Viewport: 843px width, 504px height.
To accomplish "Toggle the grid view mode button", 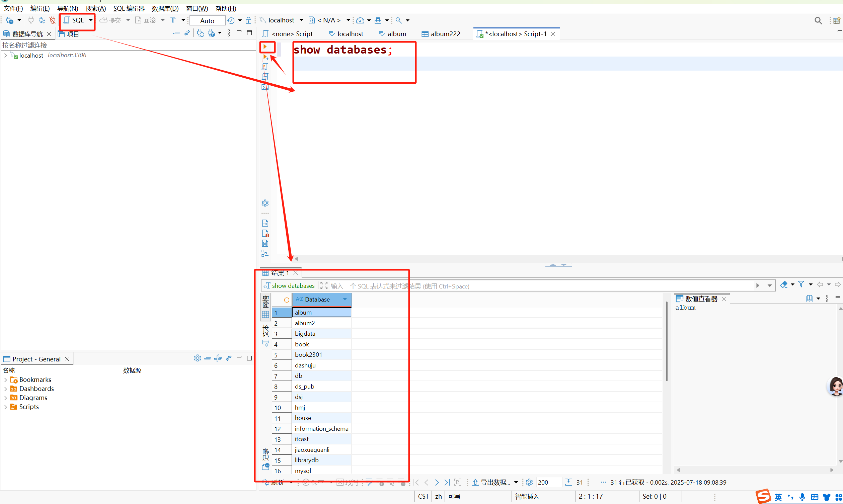I will tap(265, 315).
